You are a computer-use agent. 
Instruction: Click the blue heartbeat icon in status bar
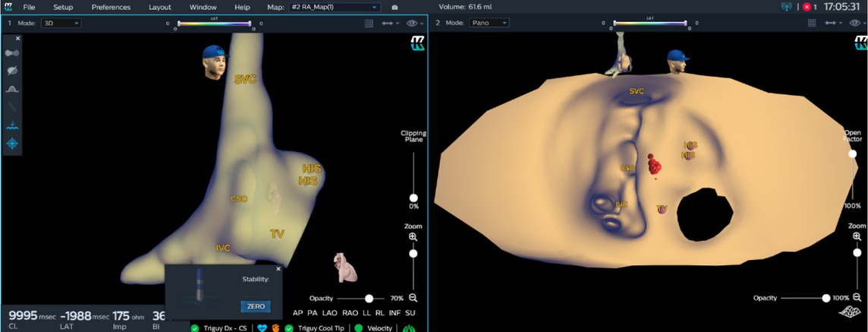[263, 328]
